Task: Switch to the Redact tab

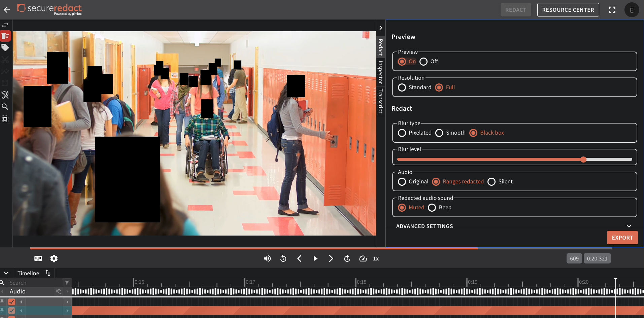Action: [x=380, y=47]
